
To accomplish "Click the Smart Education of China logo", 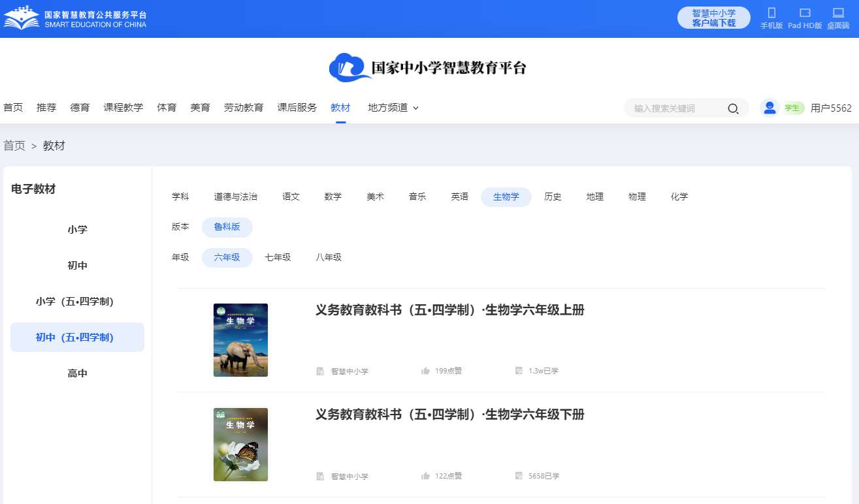I will pyautogui.click(x=75, y=18).
